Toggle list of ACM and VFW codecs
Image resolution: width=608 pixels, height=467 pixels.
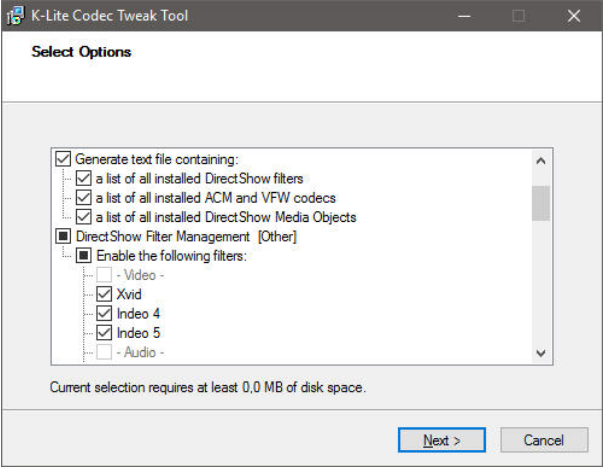84,198
